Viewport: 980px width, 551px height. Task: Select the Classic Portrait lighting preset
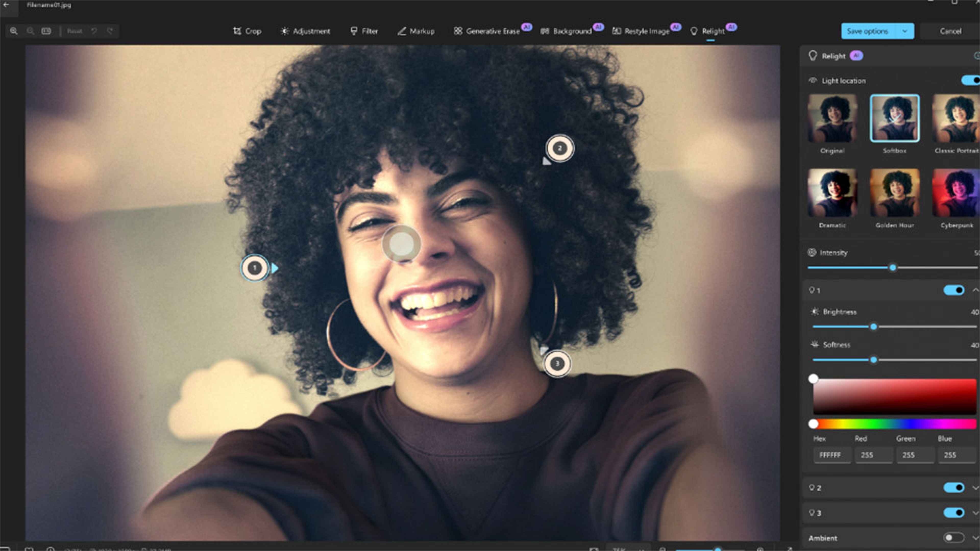(x=956, y=118)
